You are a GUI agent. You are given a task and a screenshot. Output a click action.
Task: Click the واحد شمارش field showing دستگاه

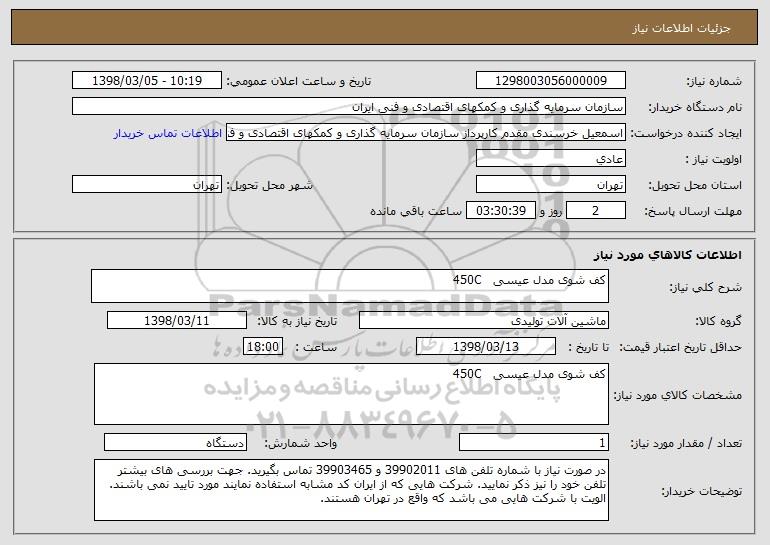pyautogui.click(x=175, y=442)
